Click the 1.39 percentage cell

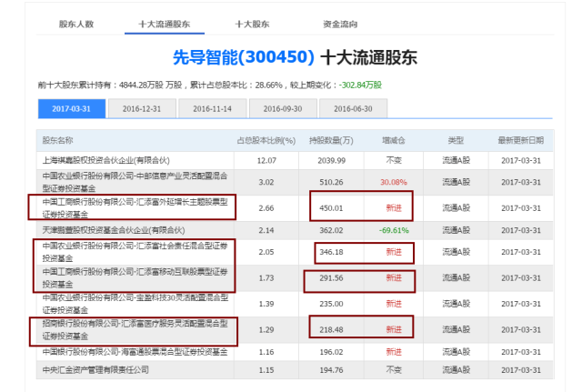coord(266,304)
